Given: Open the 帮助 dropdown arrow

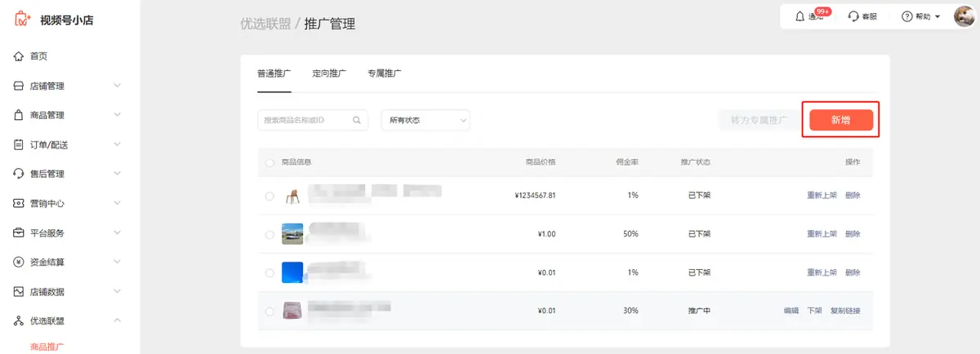Looking at the screenshot, I should pos(938,16).
